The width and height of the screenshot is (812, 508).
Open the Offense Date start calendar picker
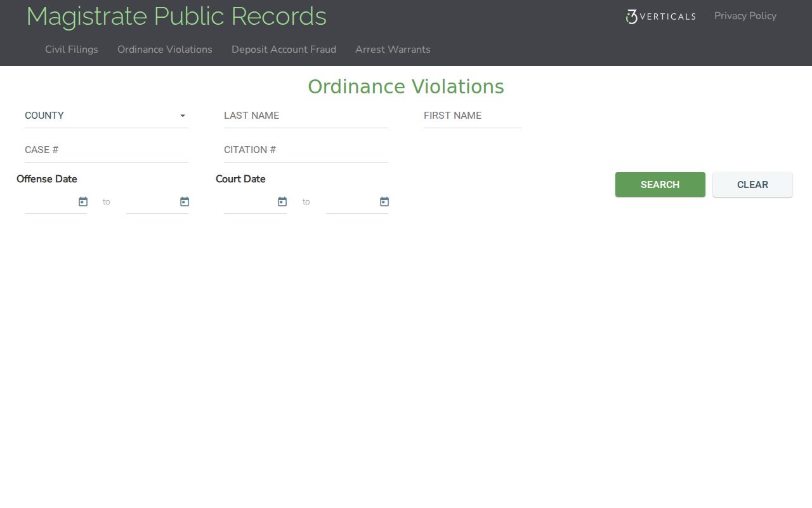click(83, 201)
